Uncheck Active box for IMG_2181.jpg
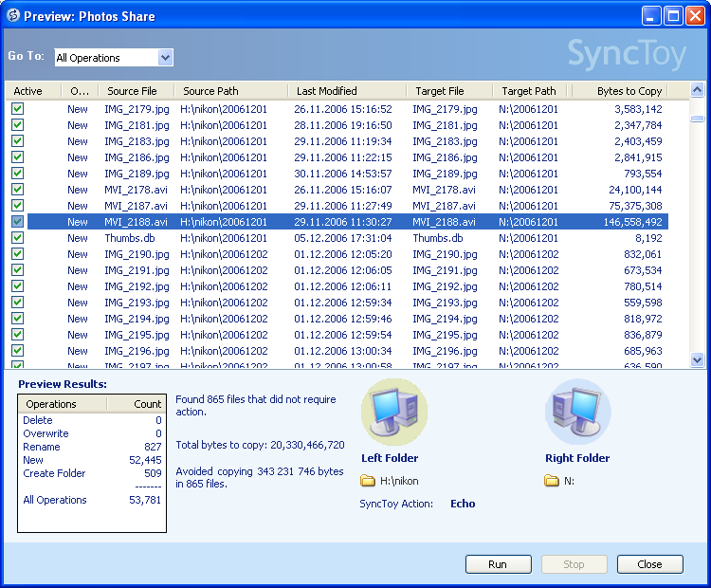This screenshot has height=588, width=711. [x=17, y=125]
